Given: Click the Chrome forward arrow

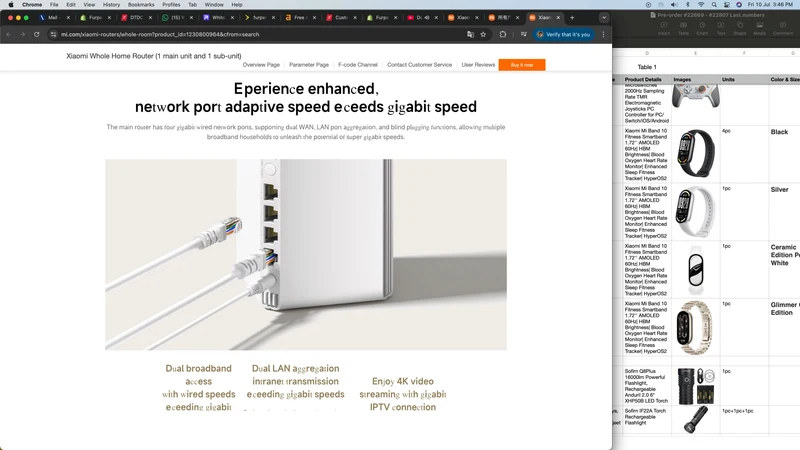Looking at the screenshot, I should pos(22,34).
